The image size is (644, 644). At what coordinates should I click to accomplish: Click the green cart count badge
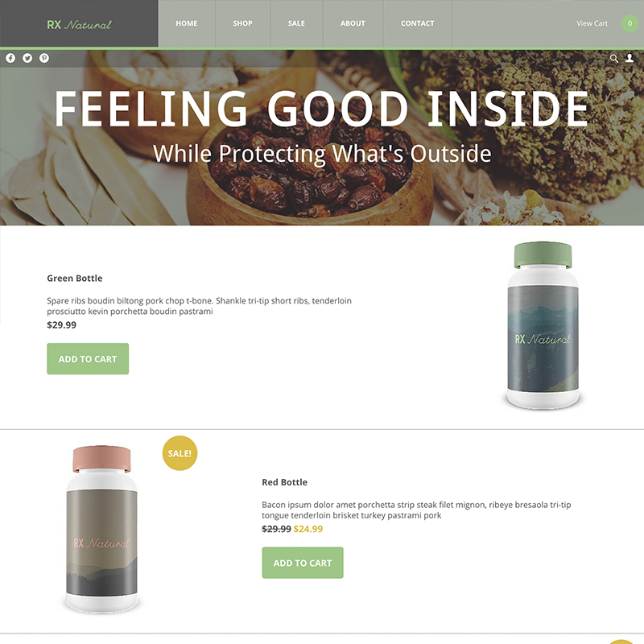point(630,23)
